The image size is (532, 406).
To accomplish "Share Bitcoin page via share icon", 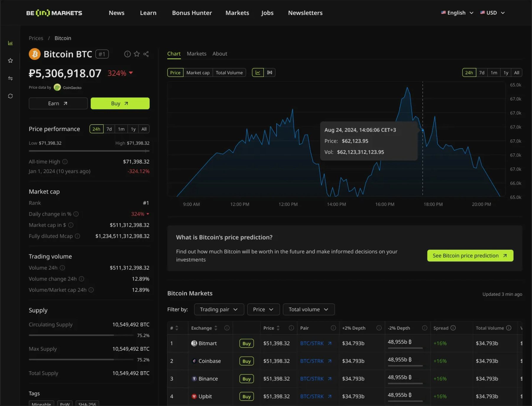I will [146, 54].
